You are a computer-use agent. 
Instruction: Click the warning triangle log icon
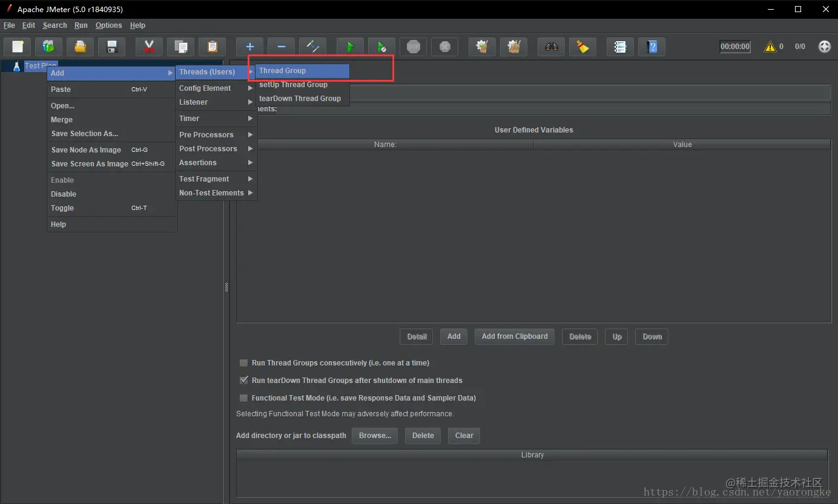pos(770,47)
